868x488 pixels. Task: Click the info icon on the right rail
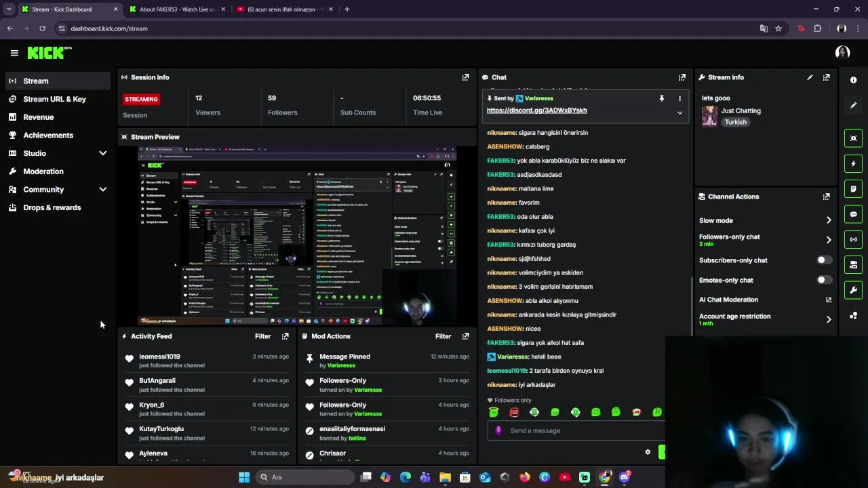(853, 80)
